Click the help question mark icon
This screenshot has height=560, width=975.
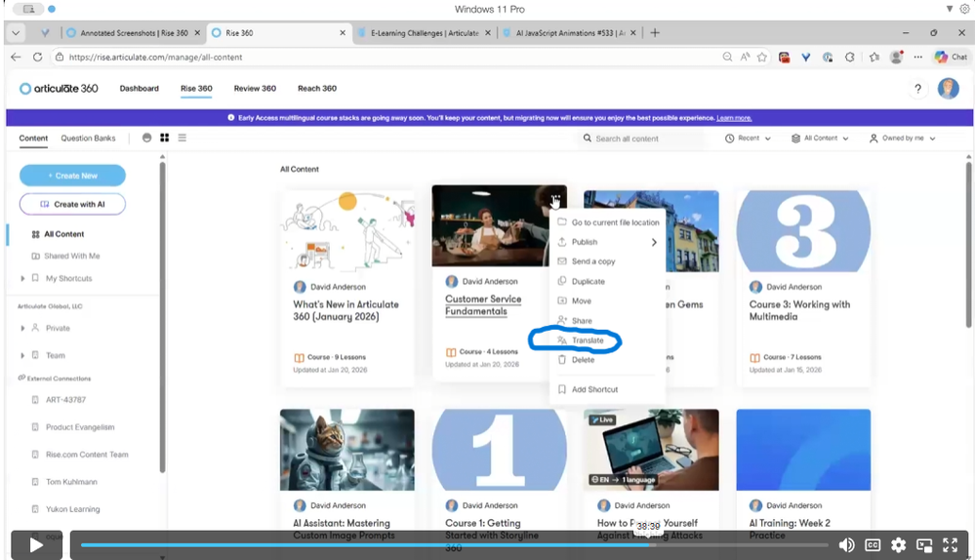pyautogui.click(x=917, y=89)
